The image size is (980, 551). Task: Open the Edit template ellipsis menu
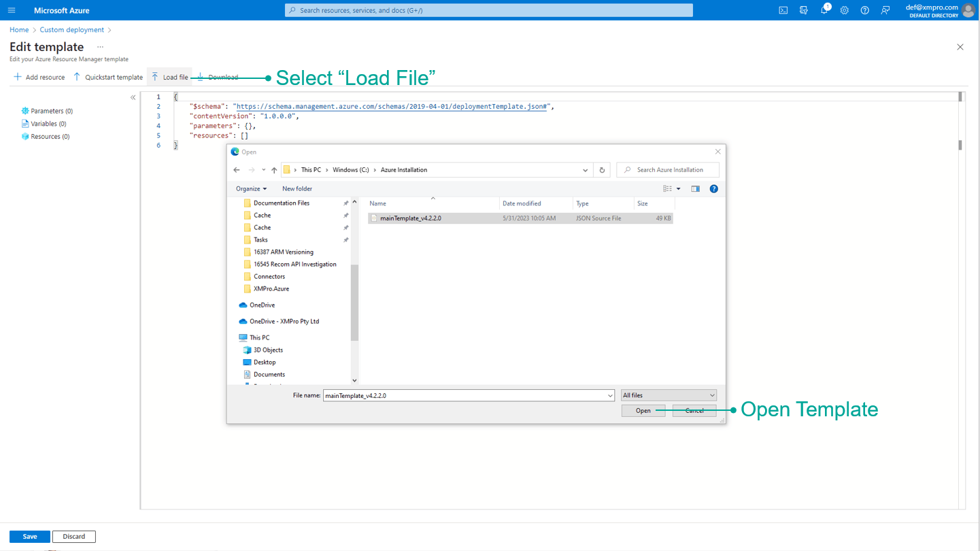coord(100,47)
